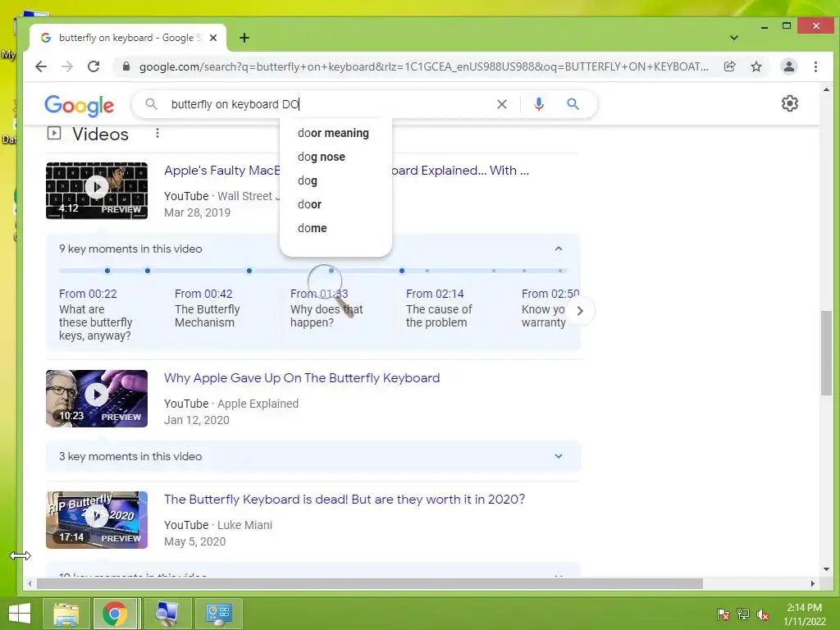The image size is (840, 630).
Task: Open Google quick settings gear
Action: click(790, 103)
